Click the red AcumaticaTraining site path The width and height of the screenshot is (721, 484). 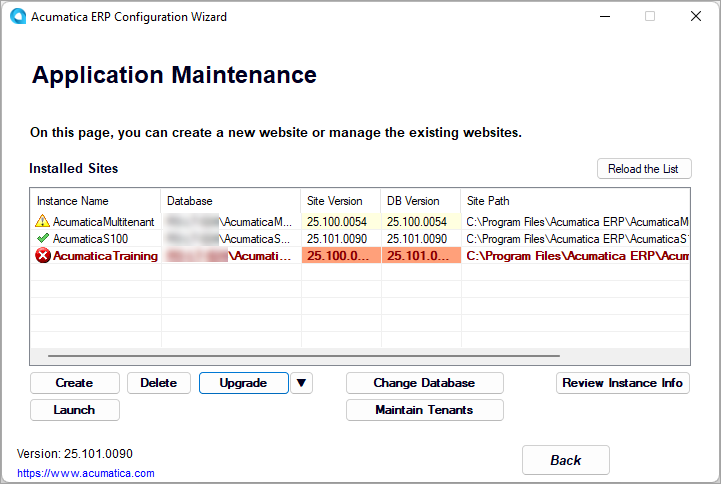click(575, 256)
